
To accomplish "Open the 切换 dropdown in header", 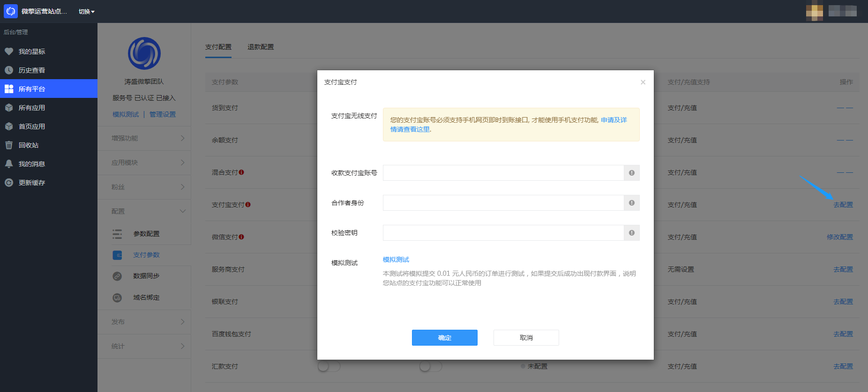I will tap(87, 11).
